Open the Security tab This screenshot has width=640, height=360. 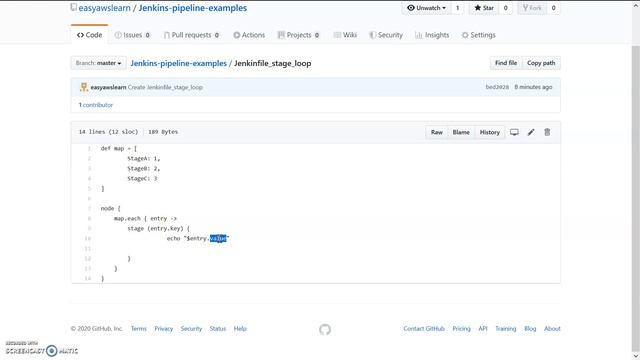point(386,35)
